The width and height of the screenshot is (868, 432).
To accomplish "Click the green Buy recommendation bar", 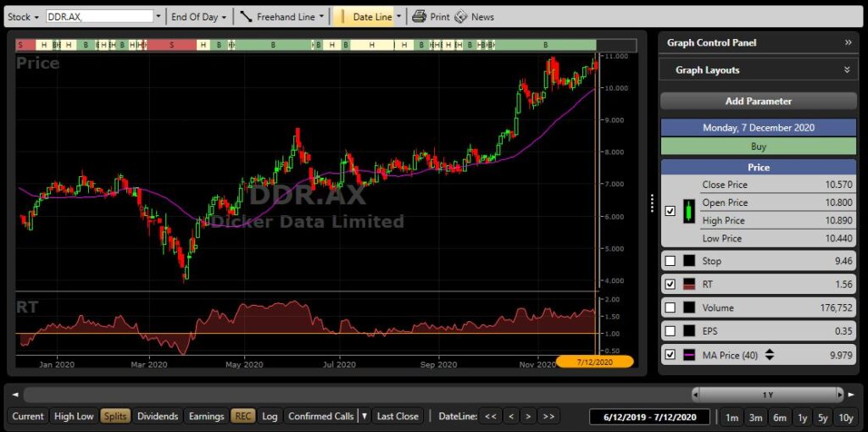I will click(x=759, y=147).
